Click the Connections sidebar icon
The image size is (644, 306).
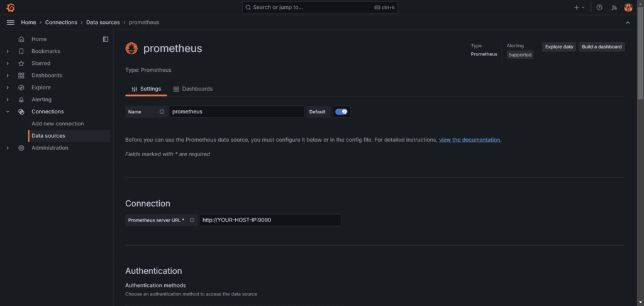coord(21,111)
